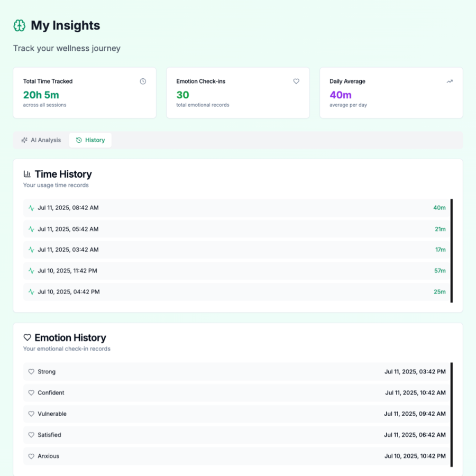The height and width of the screenshot is (476, 476).
Task: Click the clock icon in Total Time Tracked
Action: (143, 81)
